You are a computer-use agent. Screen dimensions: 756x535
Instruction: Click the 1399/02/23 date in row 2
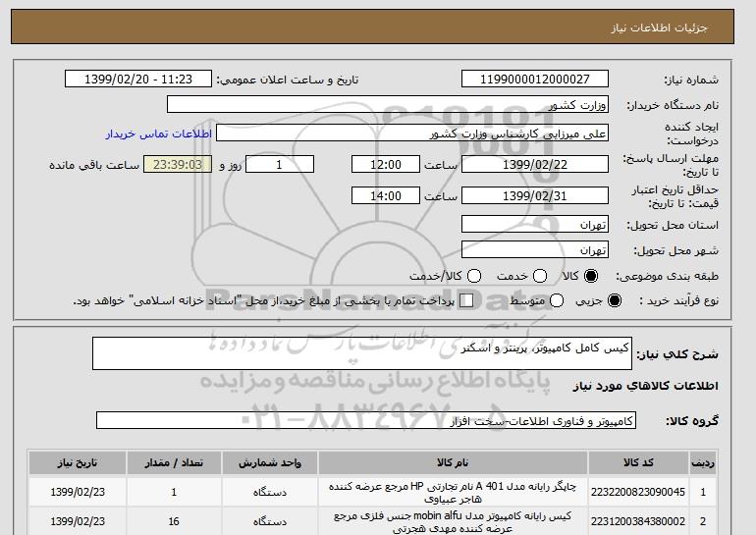[78, 521]
